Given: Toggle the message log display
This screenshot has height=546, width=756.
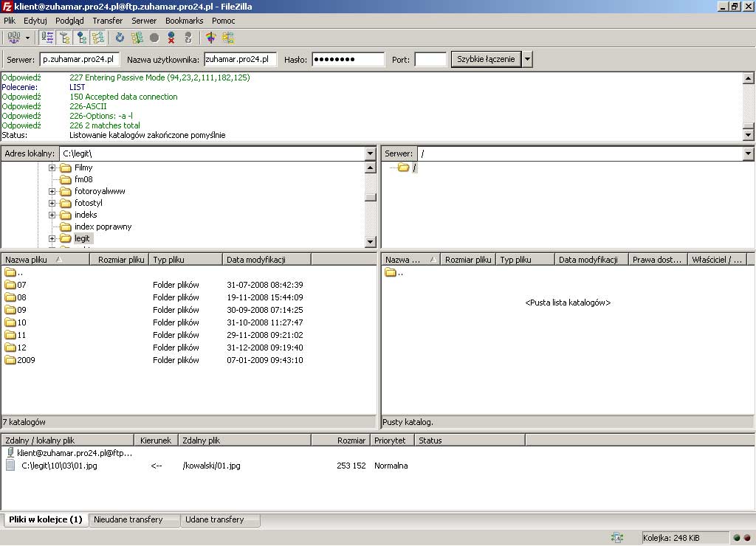Looking at the screenshot, I should 47,38.
